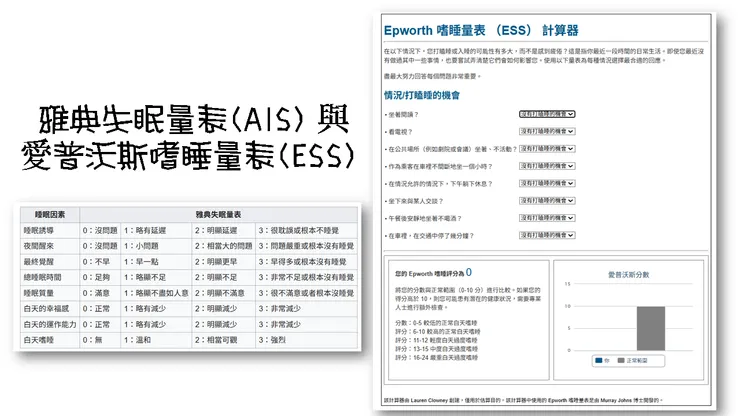Screen dimensions: 740x416
Task: Open dropdown for 坐下來與某人交談
Action: click(547, 201)
